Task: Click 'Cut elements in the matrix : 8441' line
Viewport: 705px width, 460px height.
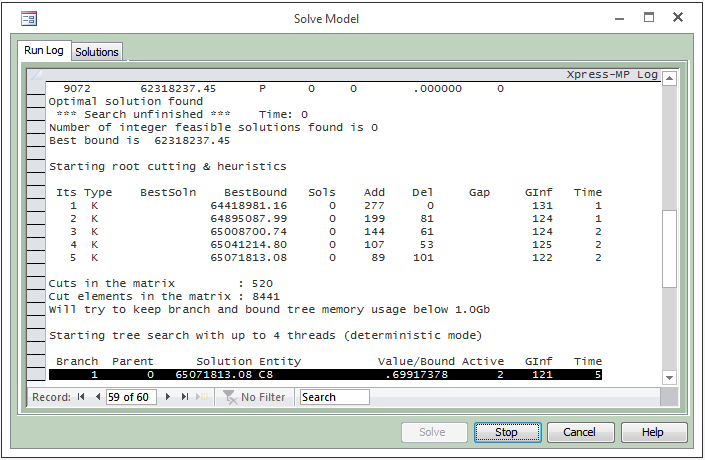Action: coord(164,297)
